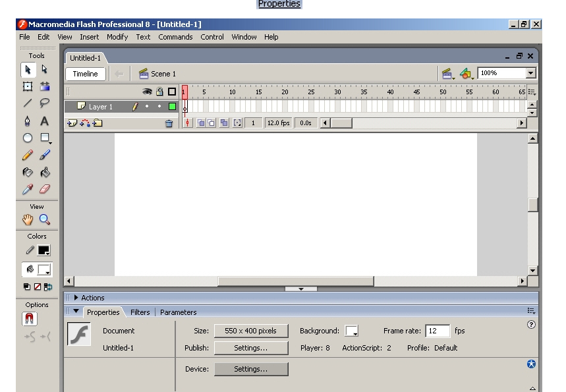Toggle show/hide all layers eye icon

click(147, 92)
